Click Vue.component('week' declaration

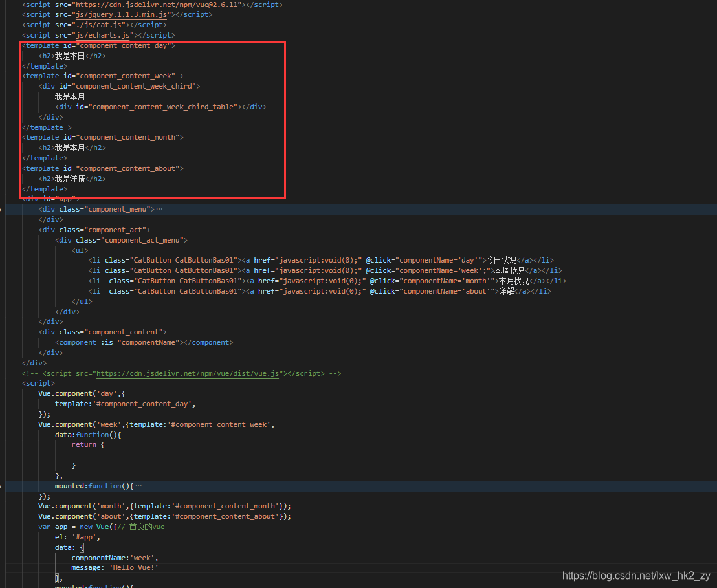point(80,424)
